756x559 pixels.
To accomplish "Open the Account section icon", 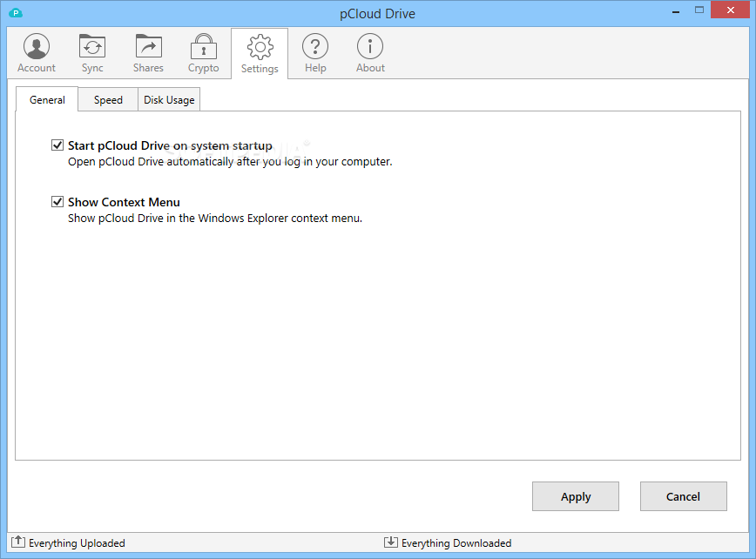I will point(37,47).
